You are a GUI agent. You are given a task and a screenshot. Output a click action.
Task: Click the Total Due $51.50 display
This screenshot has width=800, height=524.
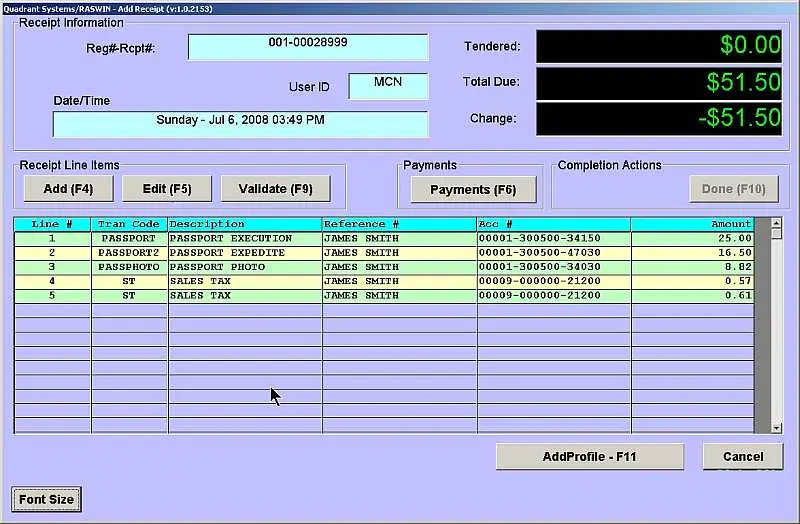pyautogui.click(x=659, y=83)
